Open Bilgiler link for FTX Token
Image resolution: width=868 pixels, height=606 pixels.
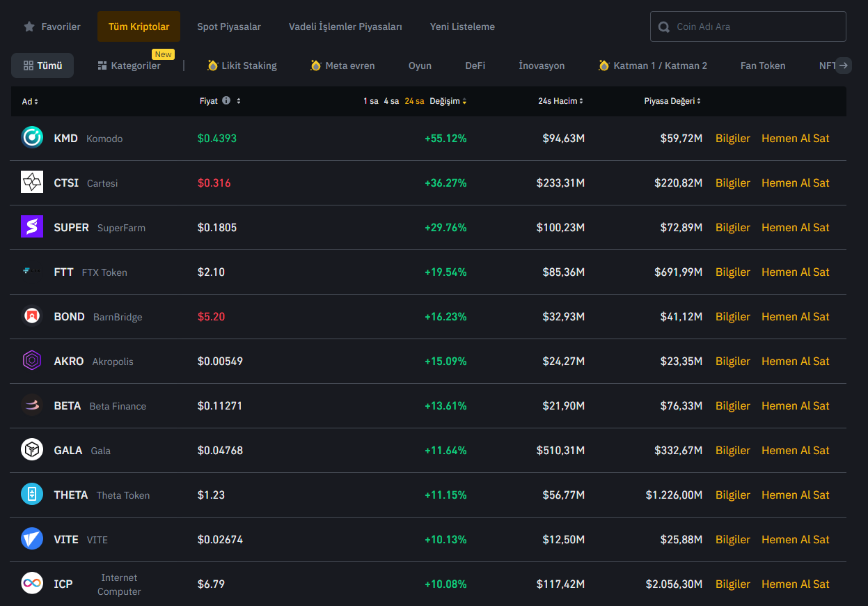732,272
